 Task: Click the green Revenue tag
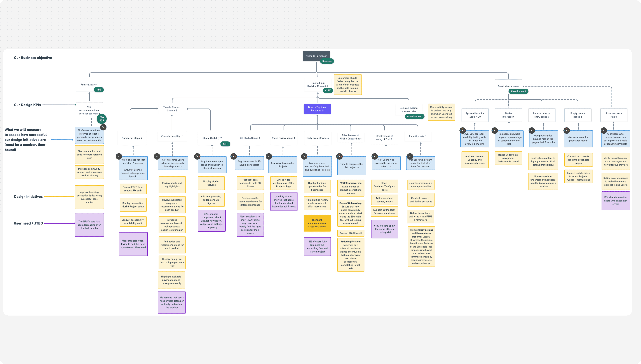click(327, 61)
